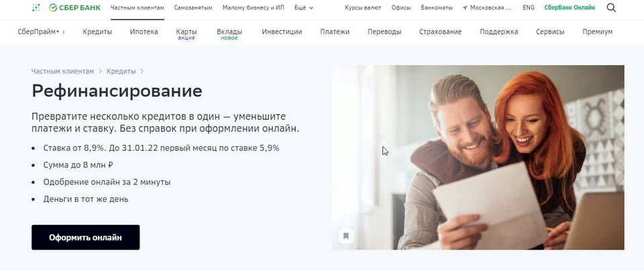644x271 pixels.
Task: Click breadcrumb chevron after Кредиты
Action: click(142, 71)
